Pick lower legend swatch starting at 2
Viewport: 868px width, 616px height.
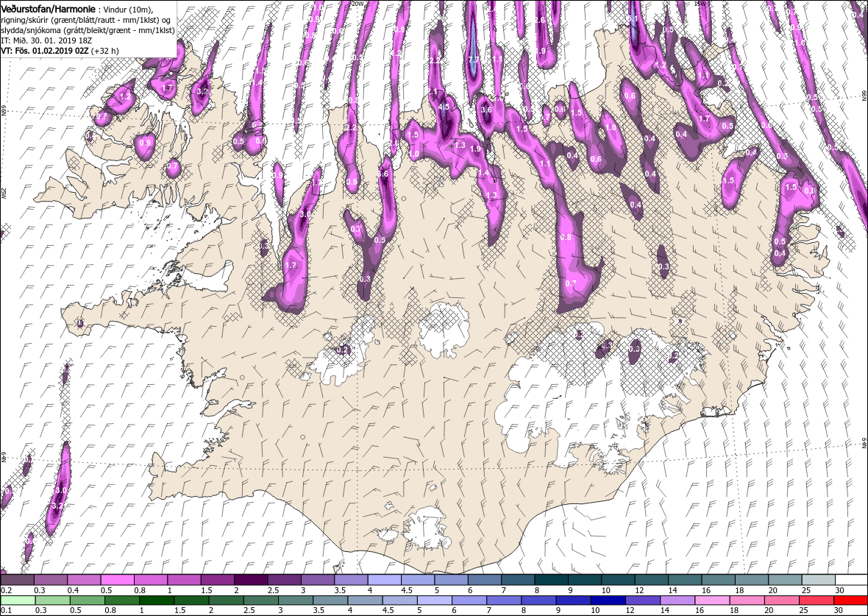click(226, 601)
